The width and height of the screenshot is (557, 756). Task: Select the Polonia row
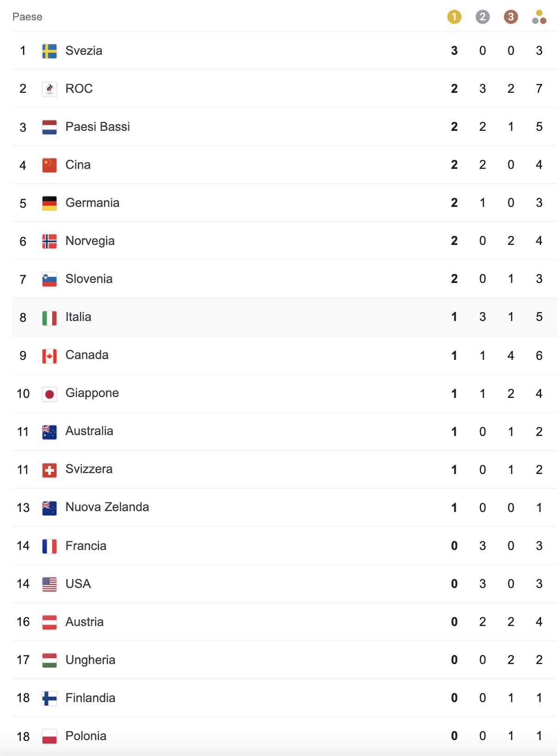pyautogui.click(x=285, y=736)
